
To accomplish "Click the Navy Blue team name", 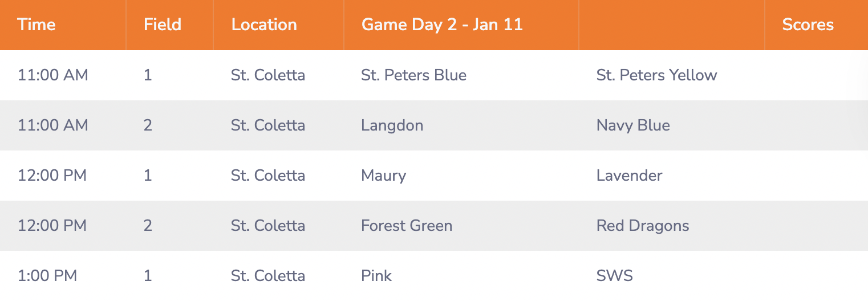I will (x=633, y=125).
